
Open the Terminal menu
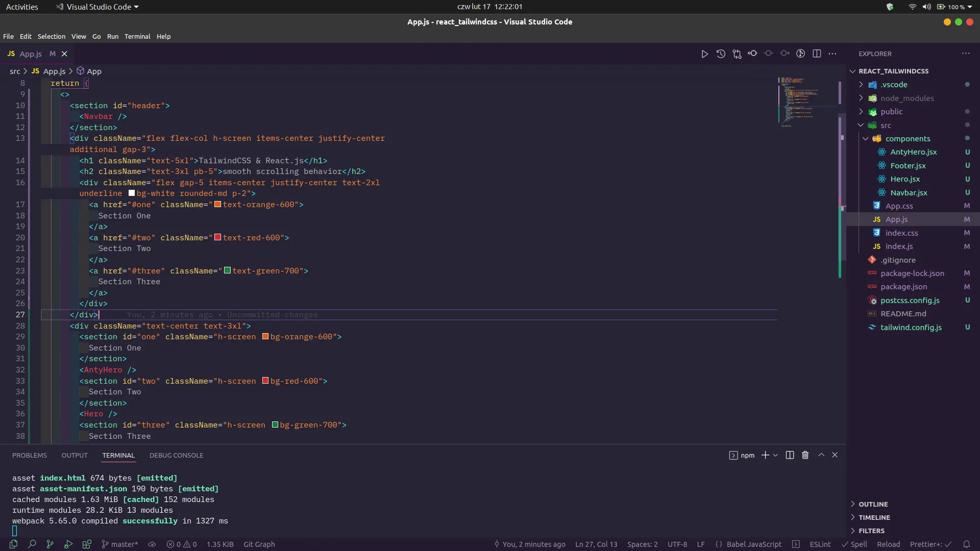[137, 36]
